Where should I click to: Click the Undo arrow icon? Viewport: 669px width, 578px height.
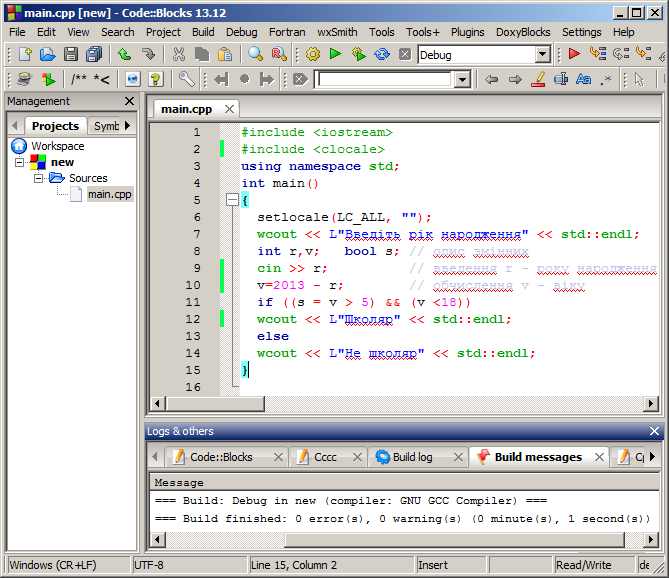(x=123, y=55)
